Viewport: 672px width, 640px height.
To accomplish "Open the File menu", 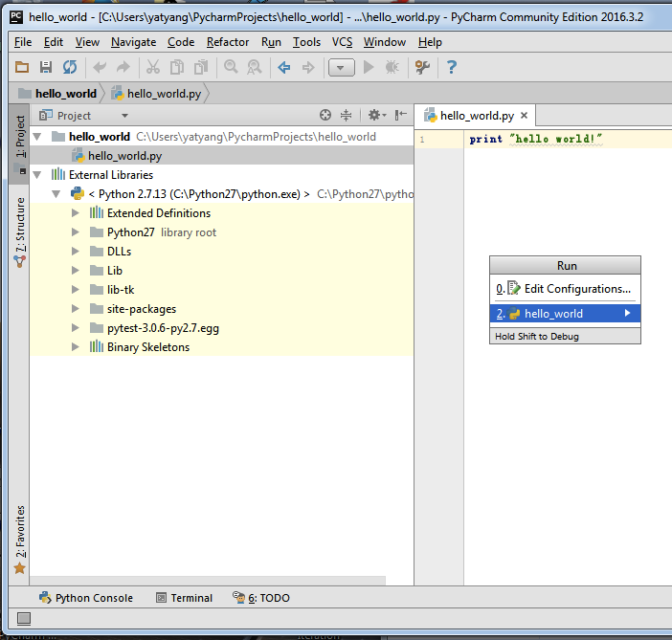I will coord(23,42).
